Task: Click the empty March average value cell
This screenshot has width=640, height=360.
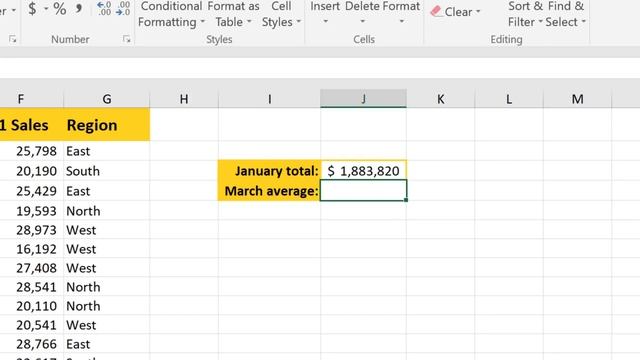Action: click(x=363, y=191)
